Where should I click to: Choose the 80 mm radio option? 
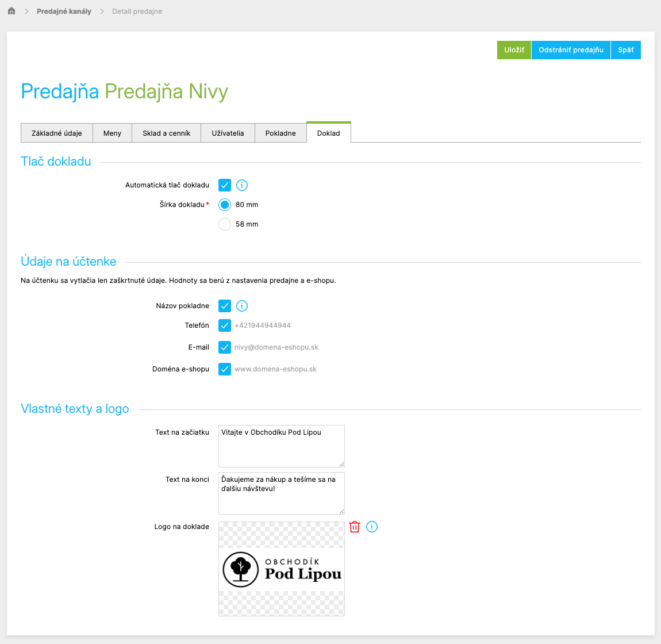(x=225, y=205)
